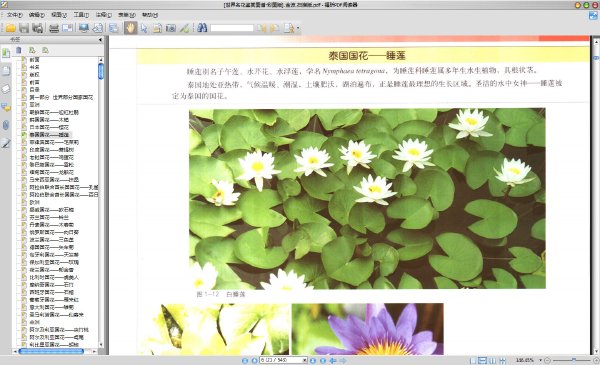This screenshot has width=600, height=365.
Task: Click the find next icon after search box
Action: coord(275,28)
